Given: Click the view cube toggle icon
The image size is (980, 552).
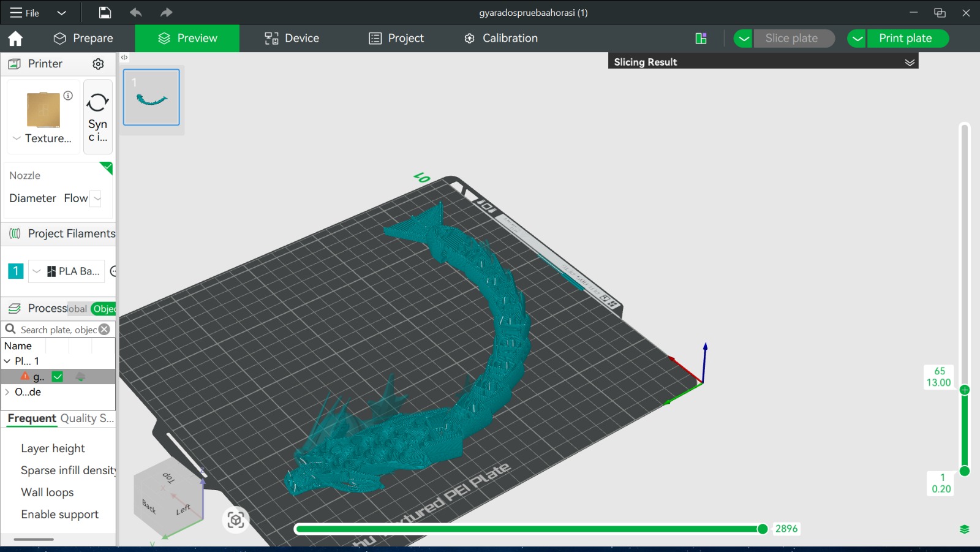Looking at the screenshot, I should pos(236,520).
